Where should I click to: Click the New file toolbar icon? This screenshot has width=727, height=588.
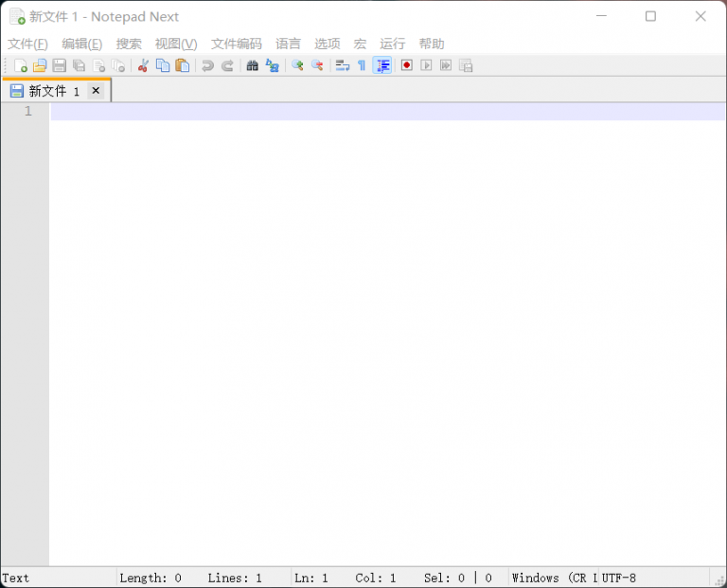click(x=21, y=65)
